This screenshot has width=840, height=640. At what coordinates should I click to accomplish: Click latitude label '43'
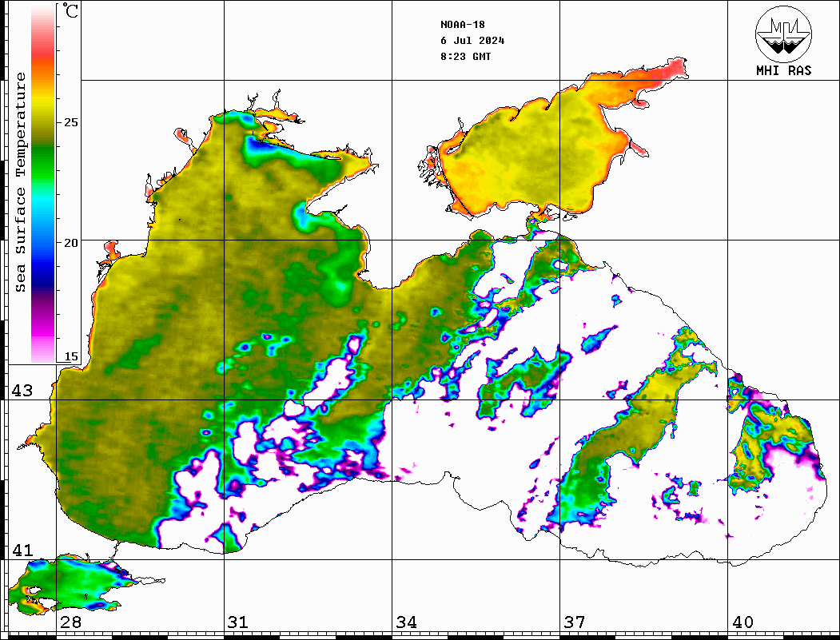click(x=22, y=391)
